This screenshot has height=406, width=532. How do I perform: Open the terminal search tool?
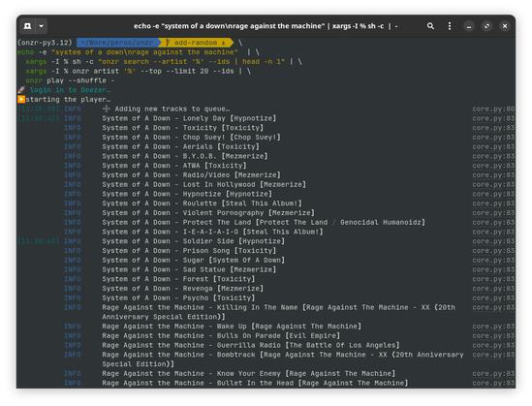tap(430, 26)
